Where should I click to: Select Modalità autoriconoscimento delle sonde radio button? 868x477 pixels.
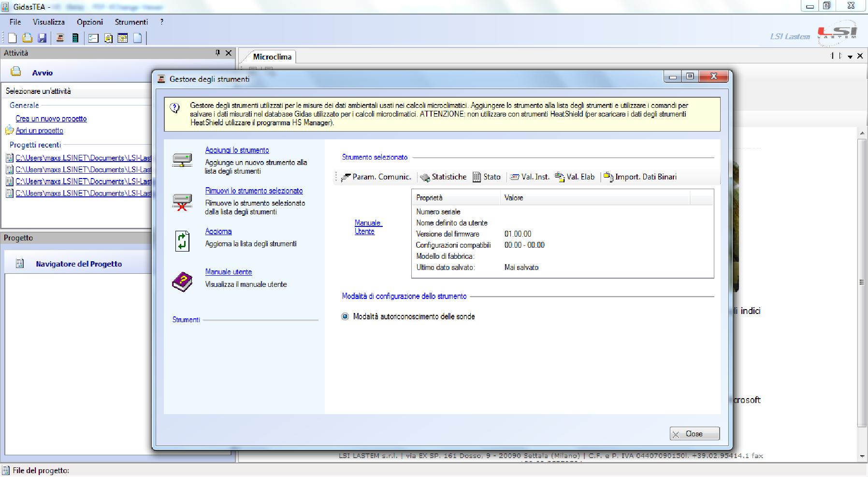tap(345, 316)
